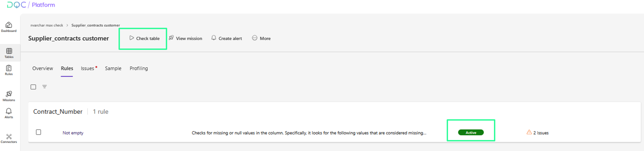Open the Profiling tab
Image resolution: width=644 pixels, height=151 pixels.
[x=138, y=68]
